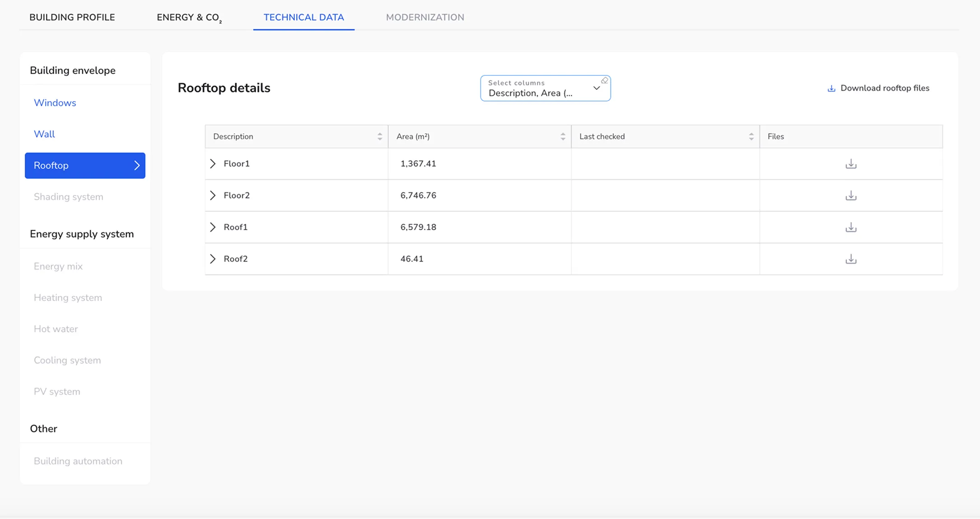Open the Wall section in sidebar
Screen dimensions: 980x519
tap(44, 134)
